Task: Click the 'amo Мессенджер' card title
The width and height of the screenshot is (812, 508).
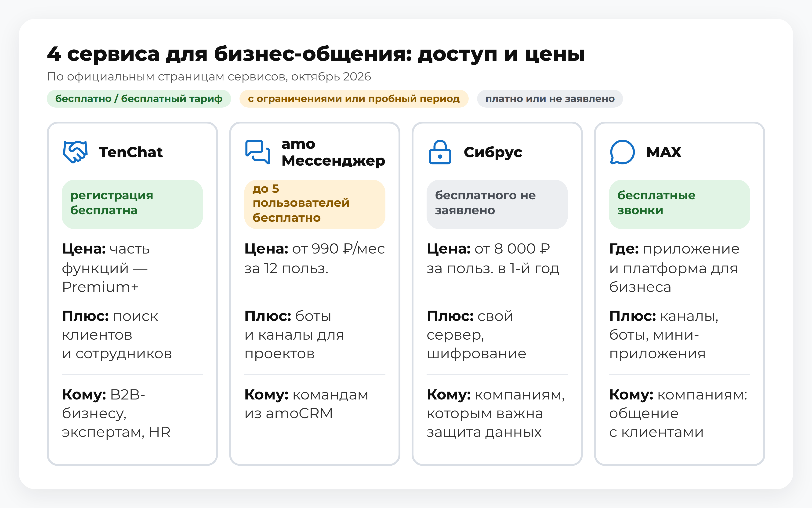Action: point(333,152)
